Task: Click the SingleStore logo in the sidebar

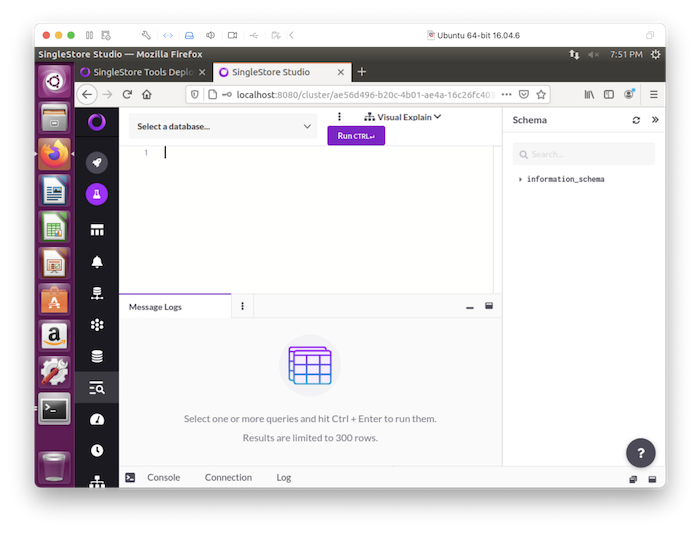Action: coord(97,122)
